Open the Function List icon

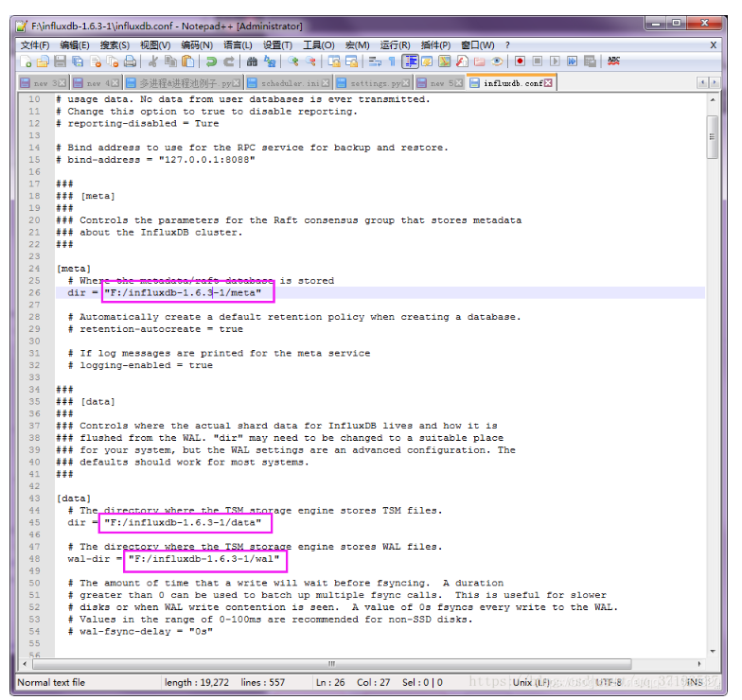coord(462,61)
